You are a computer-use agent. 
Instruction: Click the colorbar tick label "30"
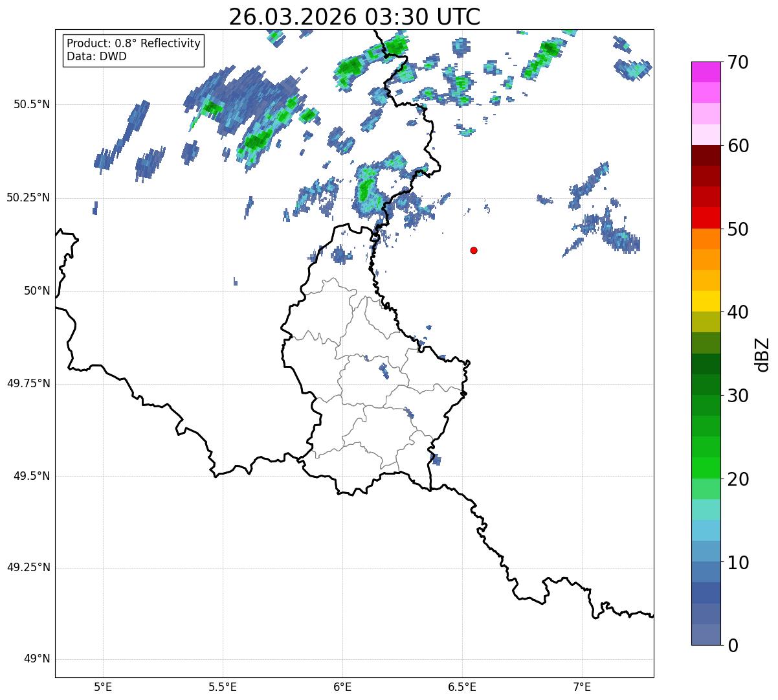(738, 396)
